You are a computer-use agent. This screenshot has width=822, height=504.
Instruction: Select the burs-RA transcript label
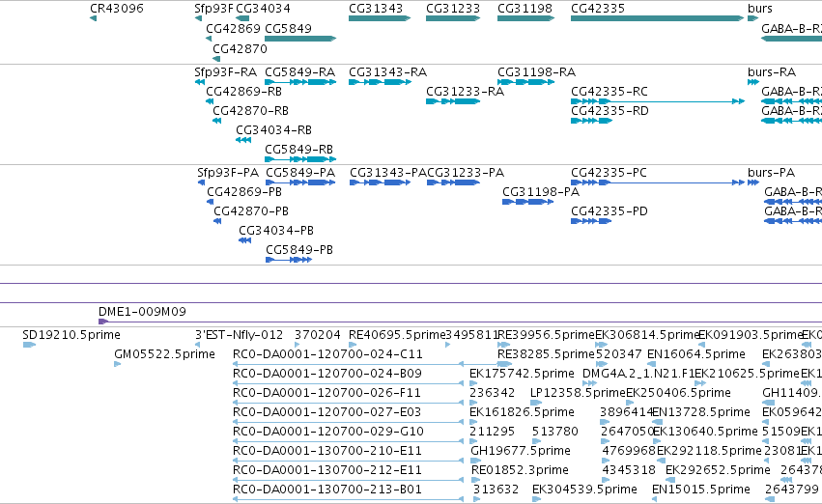pyautogui.click(x=772, y=71)
